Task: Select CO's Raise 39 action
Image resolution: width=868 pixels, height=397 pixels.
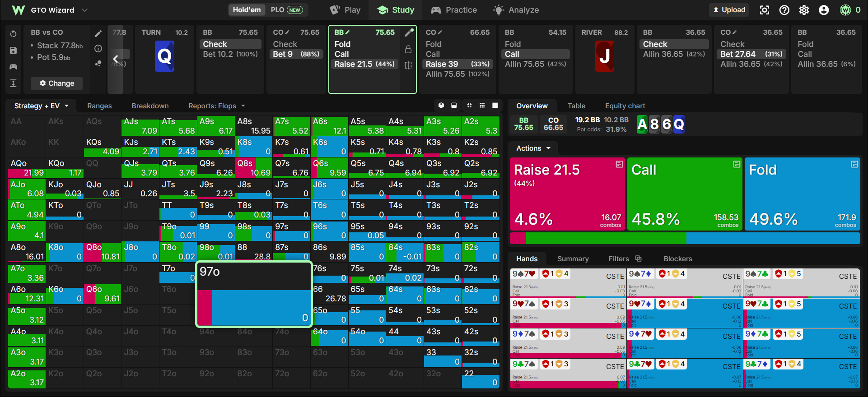Action: [x=457, y=64]
